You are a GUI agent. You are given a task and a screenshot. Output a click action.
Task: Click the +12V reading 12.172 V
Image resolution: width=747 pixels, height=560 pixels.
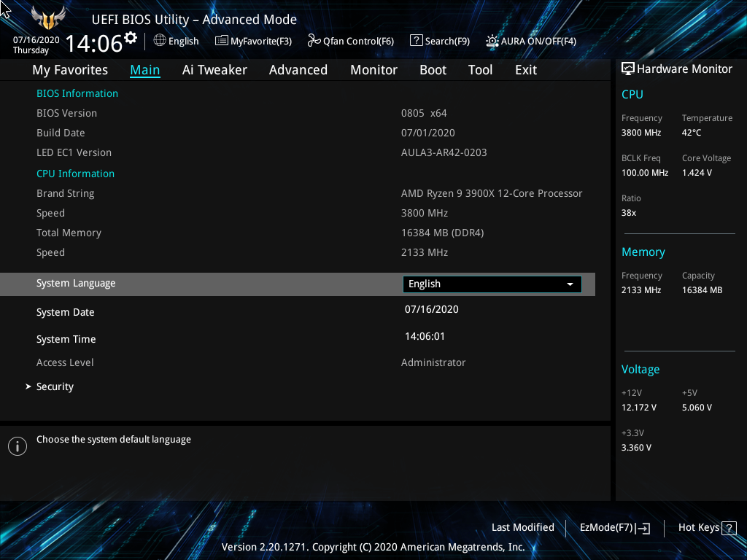pyautogui.click(x=639, y=408)
